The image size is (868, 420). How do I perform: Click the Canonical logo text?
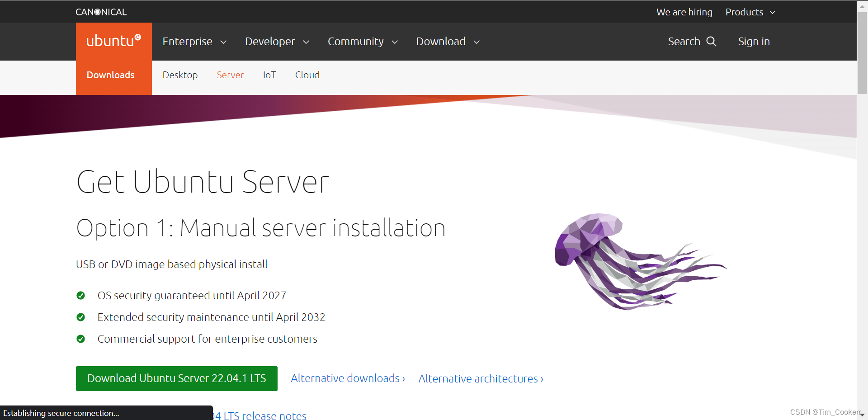(101, 12)
